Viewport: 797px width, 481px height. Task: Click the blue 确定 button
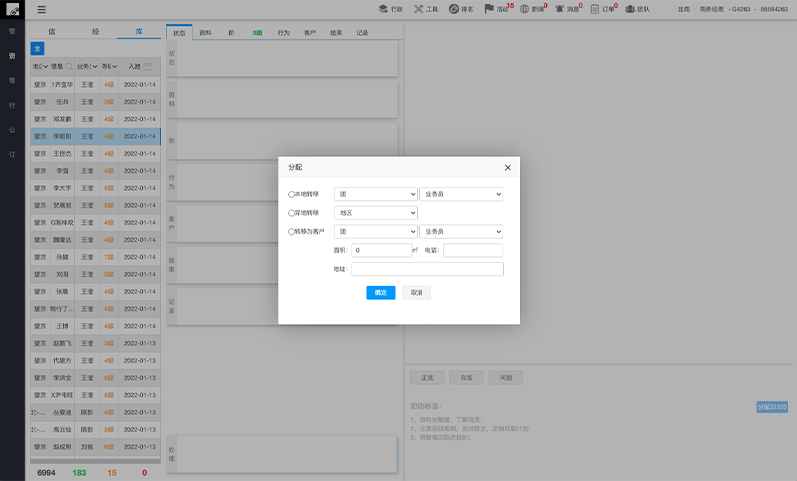[380, 293]
